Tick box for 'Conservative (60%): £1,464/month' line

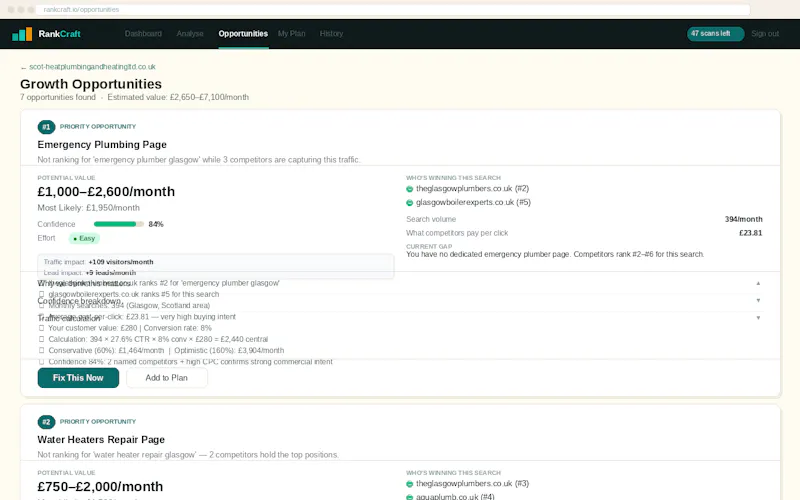[41, 351]
